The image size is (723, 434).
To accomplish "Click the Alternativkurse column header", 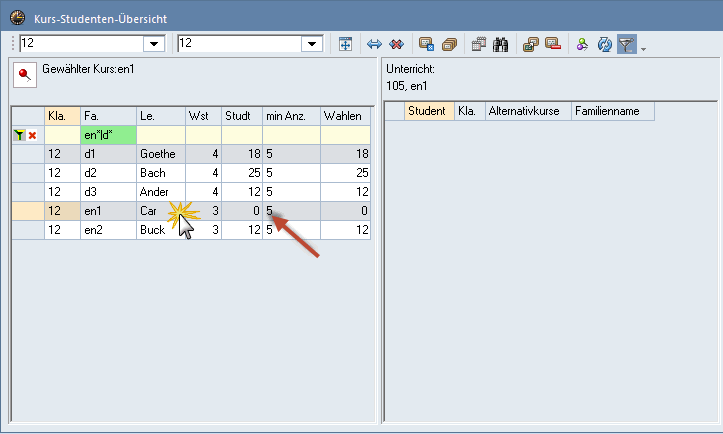I will [x=528, y=111].
